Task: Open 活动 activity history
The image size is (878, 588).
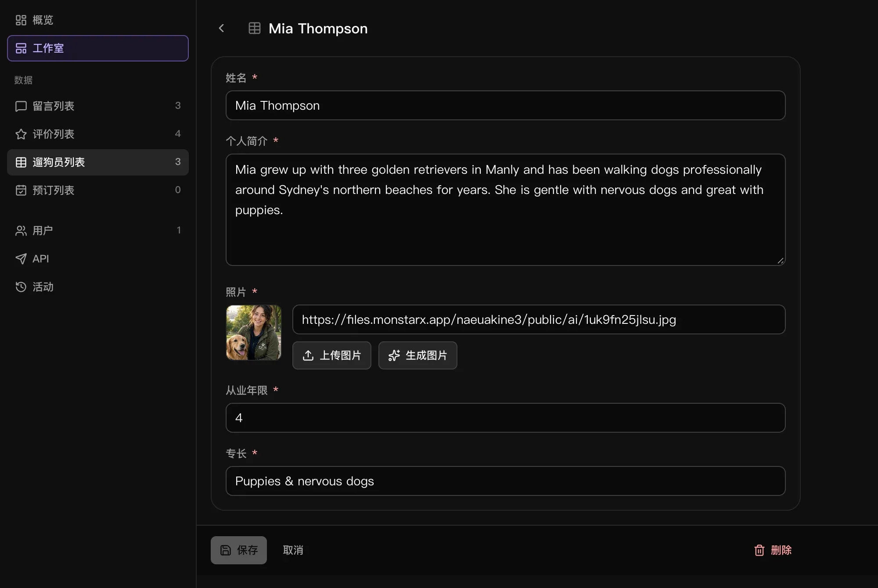Action: [98, 287]
